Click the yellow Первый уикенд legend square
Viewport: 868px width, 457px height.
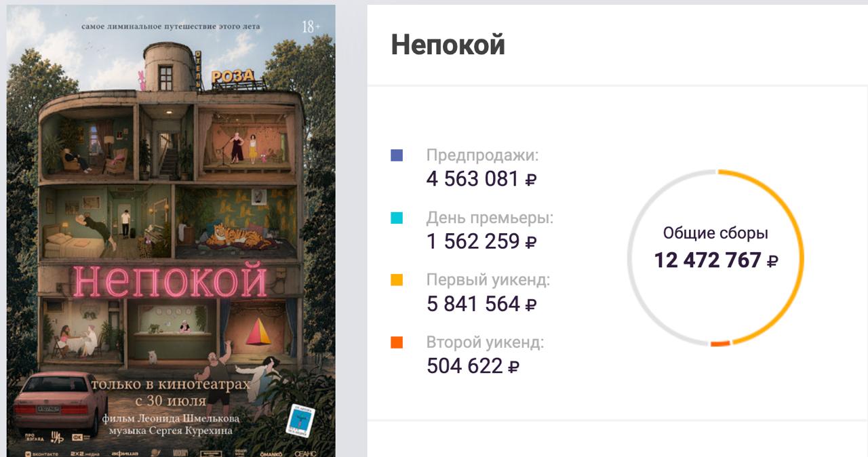397,280
